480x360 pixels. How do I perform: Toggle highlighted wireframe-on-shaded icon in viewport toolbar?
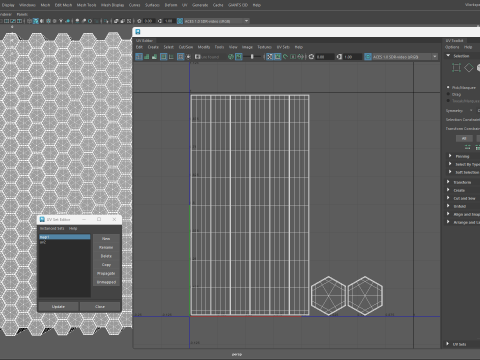click(36, 21)
